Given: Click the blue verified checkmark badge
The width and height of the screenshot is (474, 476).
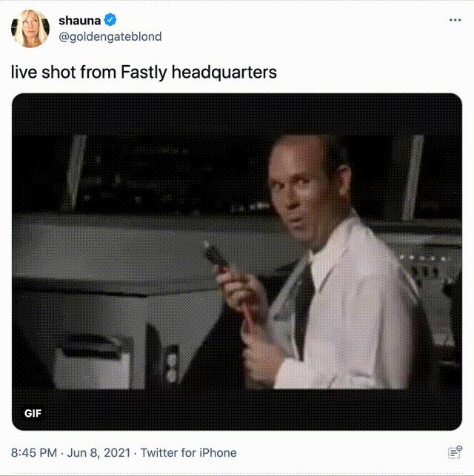Looking at the screenshot, I should (x=110, y=20).
